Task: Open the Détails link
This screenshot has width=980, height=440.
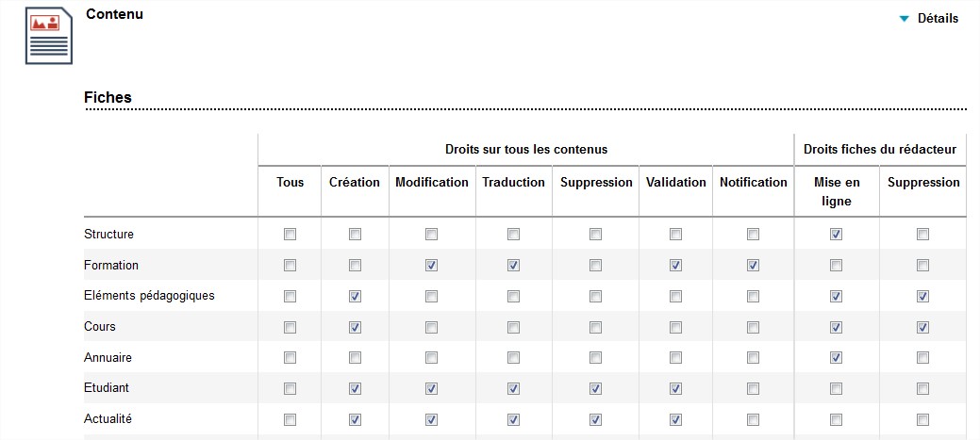Action: pos(938,19)
